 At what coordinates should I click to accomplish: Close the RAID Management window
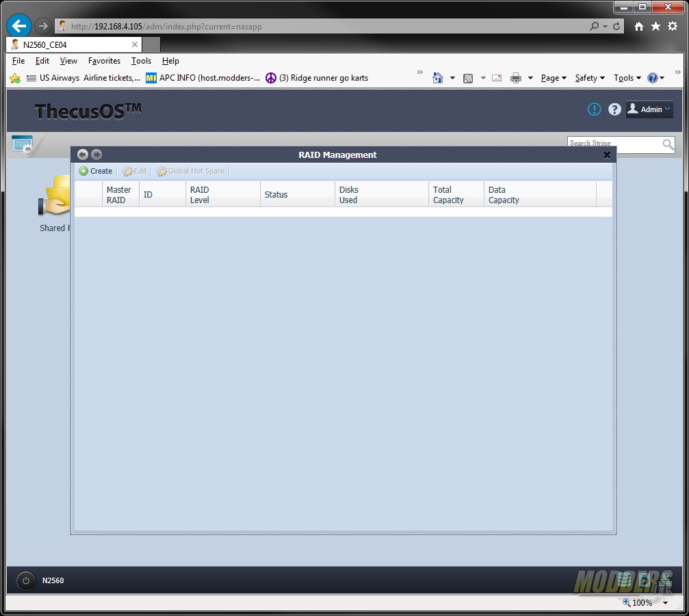(x=607, y=155)
